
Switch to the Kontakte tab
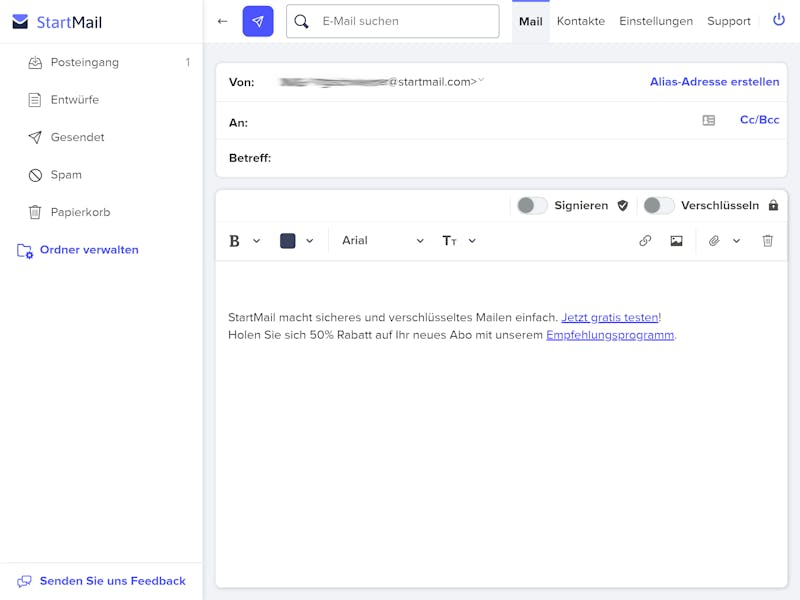point(581,21)
